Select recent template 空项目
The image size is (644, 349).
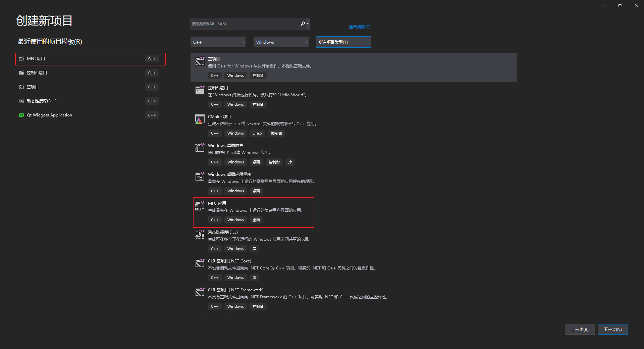90,87
